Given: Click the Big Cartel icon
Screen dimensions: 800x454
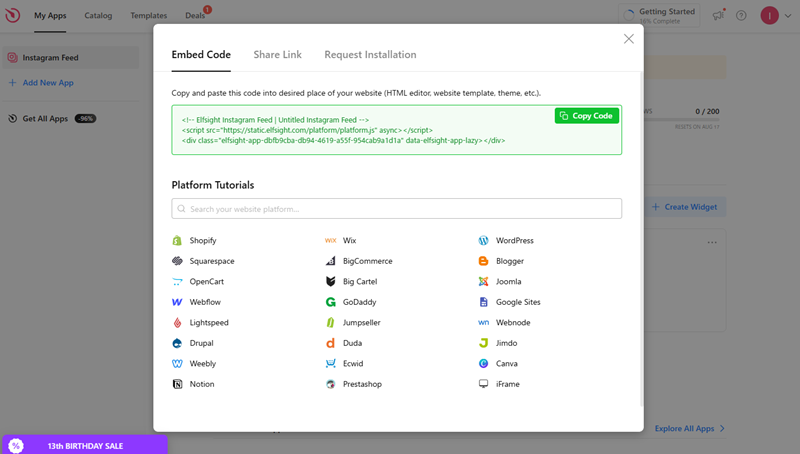Looking at the screenshot, I should [331, 282].
